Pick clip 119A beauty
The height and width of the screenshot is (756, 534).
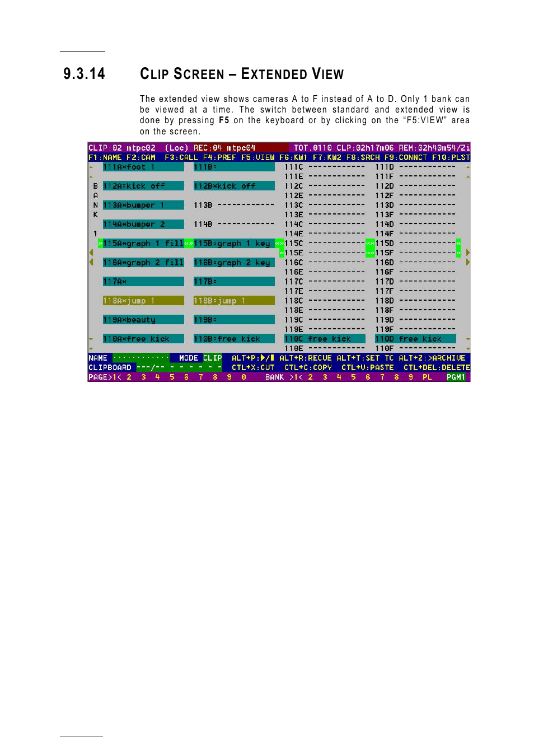[143, 320]
